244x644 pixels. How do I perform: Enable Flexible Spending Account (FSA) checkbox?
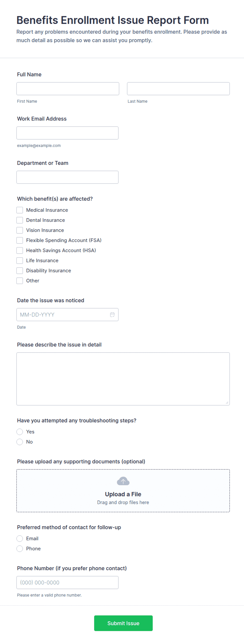[20, 240]
